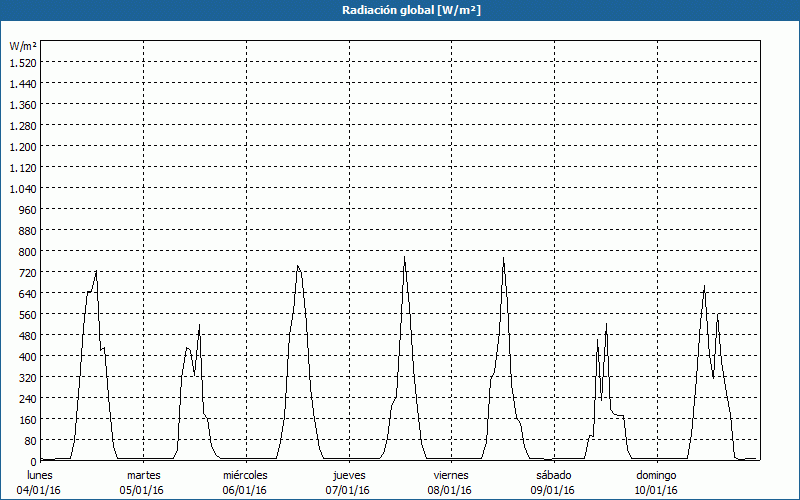The image size is (800, 500).
Task: Click the 1.520 y-axis value label
Action: pyautogui.click(x=23, y=62)
